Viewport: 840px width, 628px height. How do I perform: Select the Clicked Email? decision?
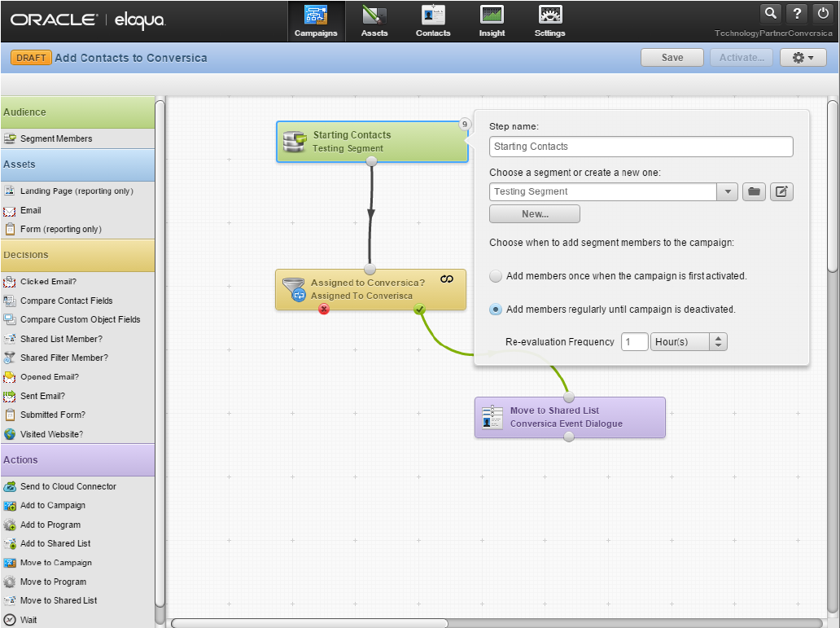coord(77,282)
